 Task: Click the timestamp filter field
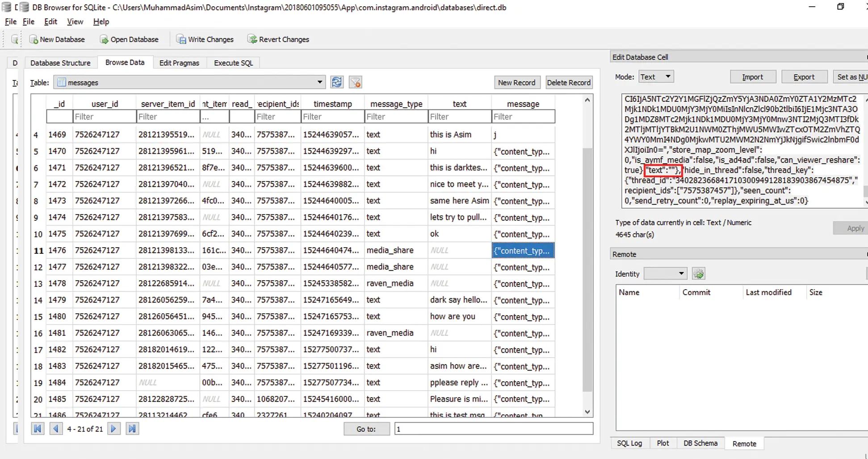332,116
